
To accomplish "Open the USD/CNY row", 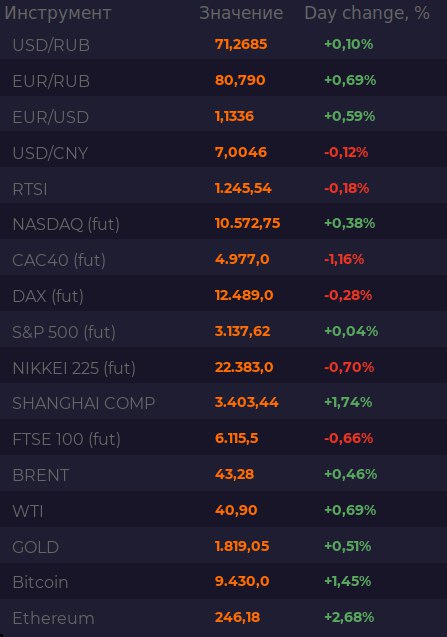I will point(224,153).
